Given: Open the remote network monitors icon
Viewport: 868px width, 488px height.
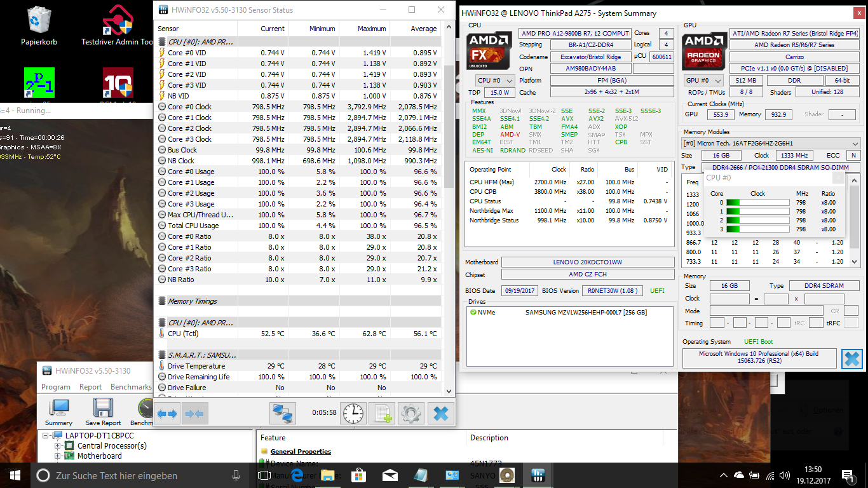Looking at the screenshot, I should coord(283,414).
